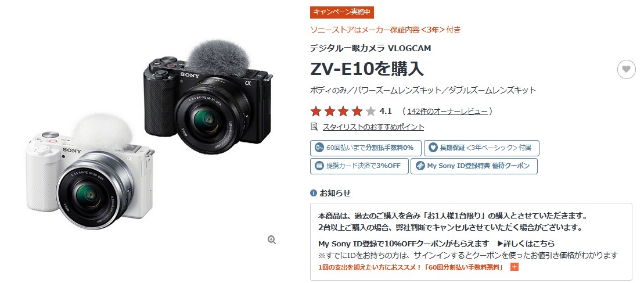This screenshot has width=644, height=283.
Task: Click the キャンペーン実施中 orange label
Action: (x=341, y=12)
